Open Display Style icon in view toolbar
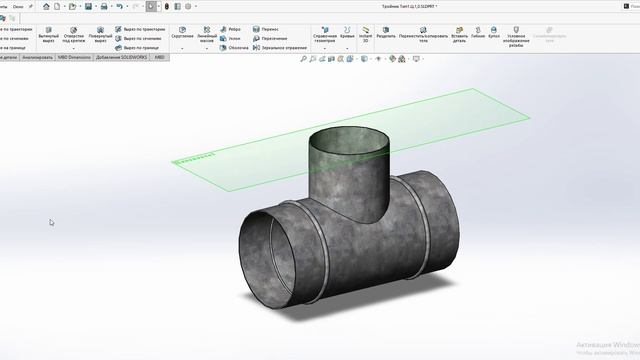The width and height of the screenshot is (640, 360). tap(364, 59)
